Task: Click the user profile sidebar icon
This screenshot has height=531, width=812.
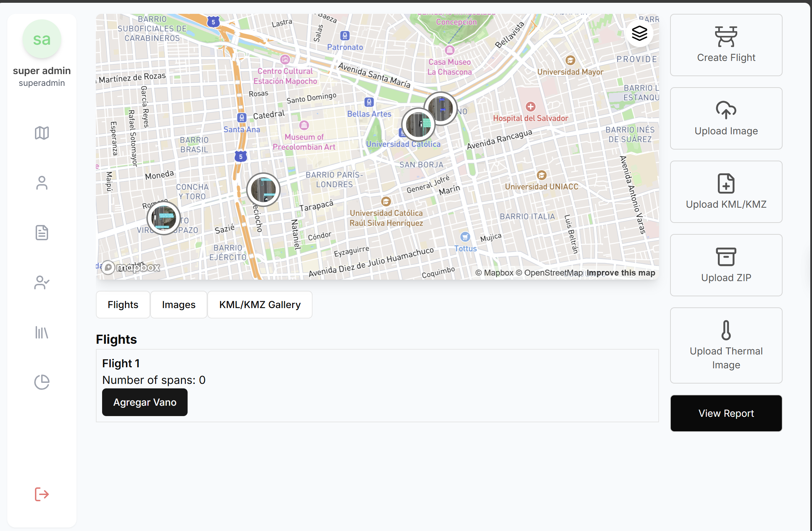Action: [x=42, y=183]
